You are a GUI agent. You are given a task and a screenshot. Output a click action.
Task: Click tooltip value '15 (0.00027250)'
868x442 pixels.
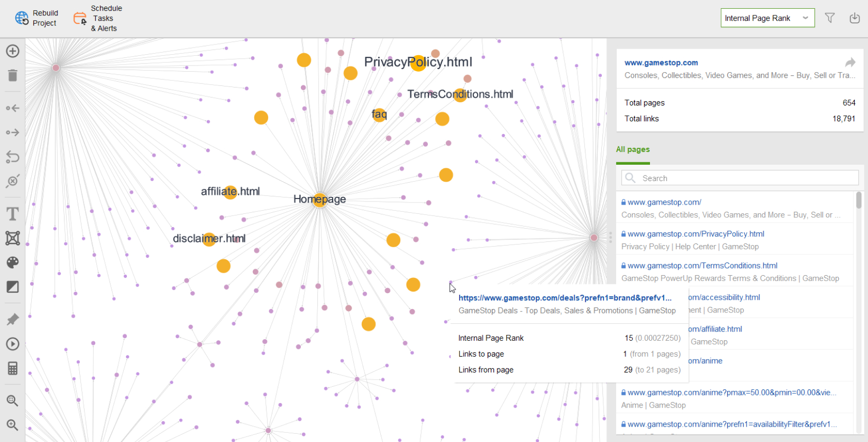(653, 338)
